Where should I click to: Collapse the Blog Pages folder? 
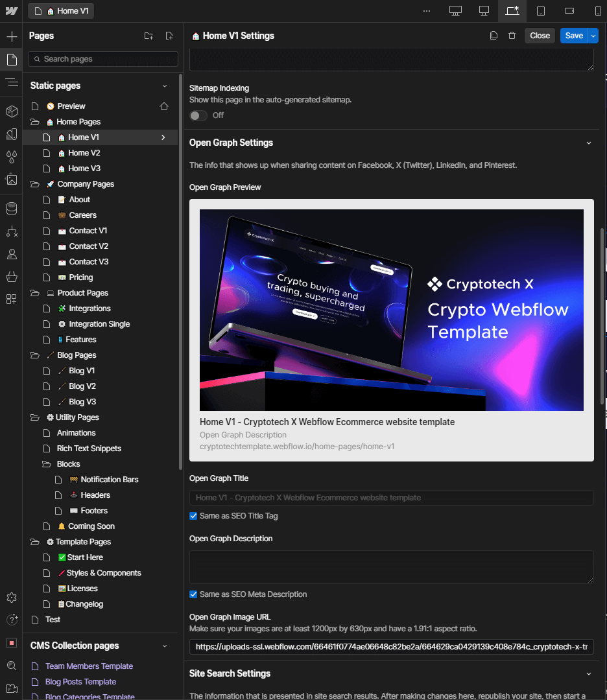[35, 355]
